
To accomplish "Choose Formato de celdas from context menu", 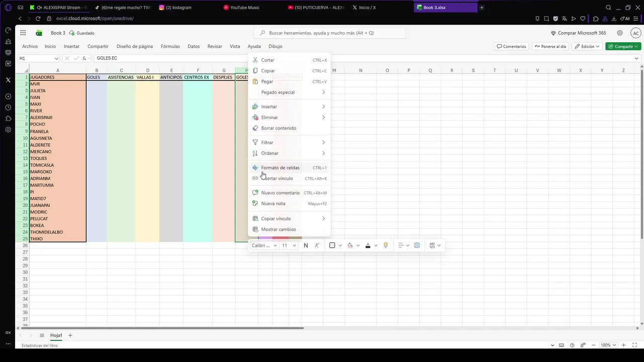I will tap(290, 167).
